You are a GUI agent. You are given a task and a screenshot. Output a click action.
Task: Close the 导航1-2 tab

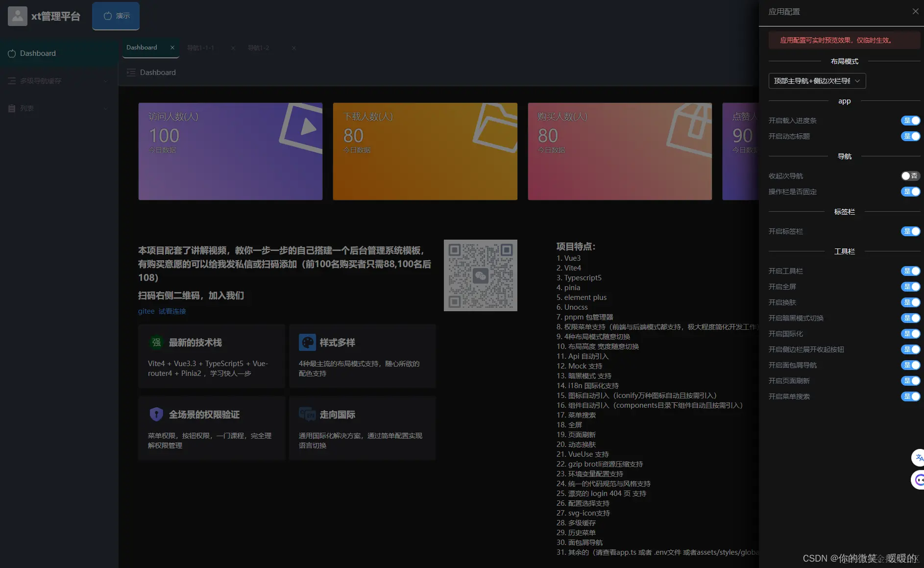click(293, 48)
